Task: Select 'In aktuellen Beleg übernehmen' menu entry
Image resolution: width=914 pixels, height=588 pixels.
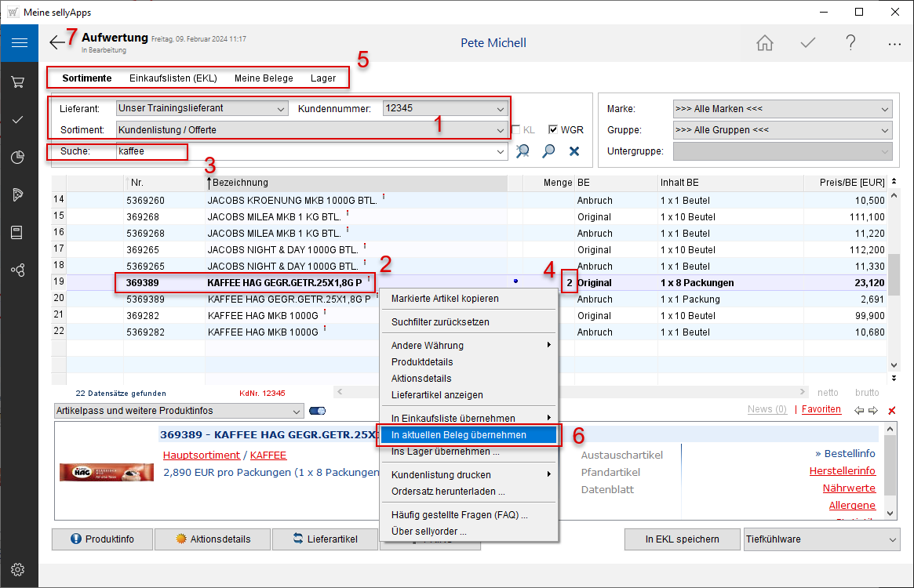Action: click(x=459, y=434)
